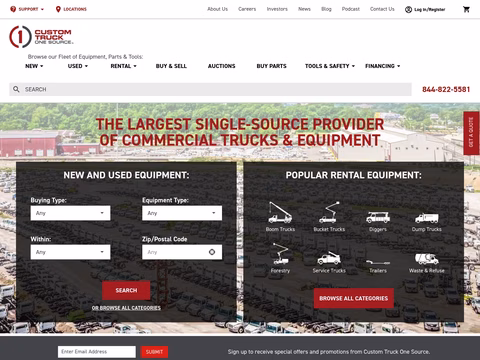The height and width of the screenshot is (360, 480).
Task: Go to the Investors page
Action: [277, 9]
